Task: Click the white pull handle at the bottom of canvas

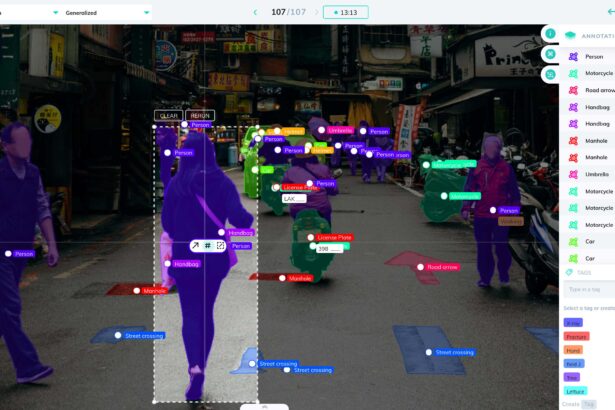Action: click(264, 407)
